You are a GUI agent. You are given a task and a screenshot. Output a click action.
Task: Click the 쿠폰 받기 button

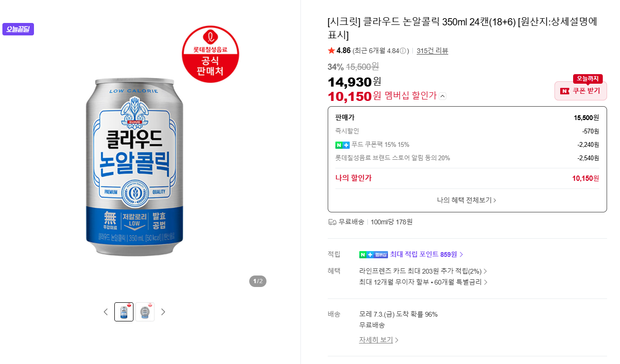(581, 91)
